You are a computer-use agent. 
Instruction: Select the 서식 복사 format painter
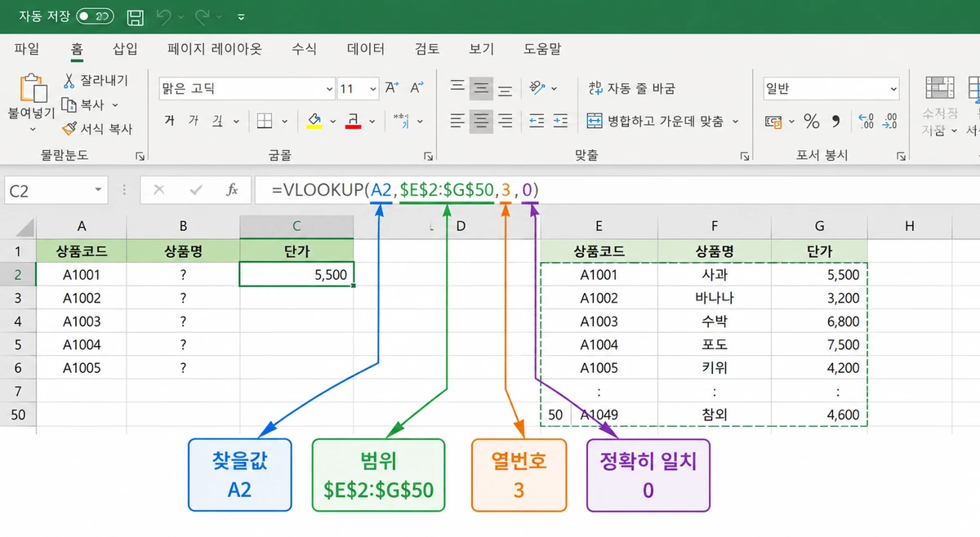click(x=96, y=128)
